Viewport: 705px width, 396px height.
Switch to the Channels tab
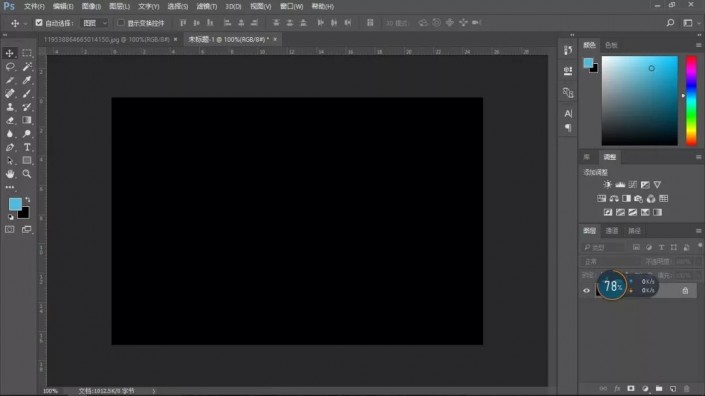tap(612, 231)
